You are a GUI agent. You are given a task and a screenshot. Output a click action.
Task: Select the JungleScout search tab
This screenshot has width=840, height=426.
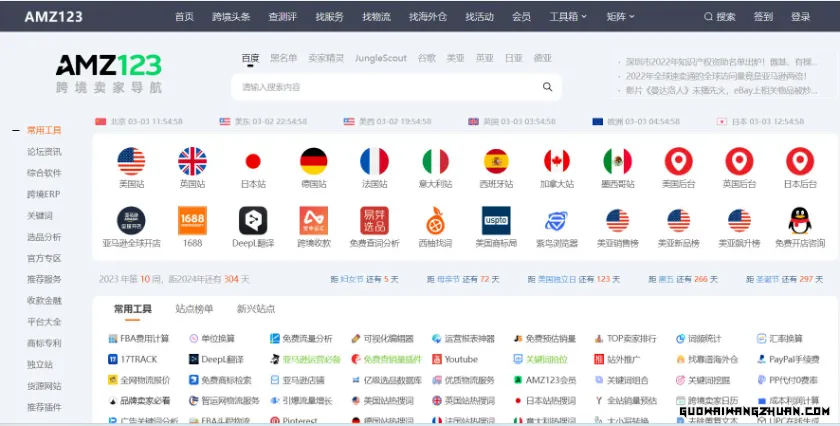tap(381, 58)
